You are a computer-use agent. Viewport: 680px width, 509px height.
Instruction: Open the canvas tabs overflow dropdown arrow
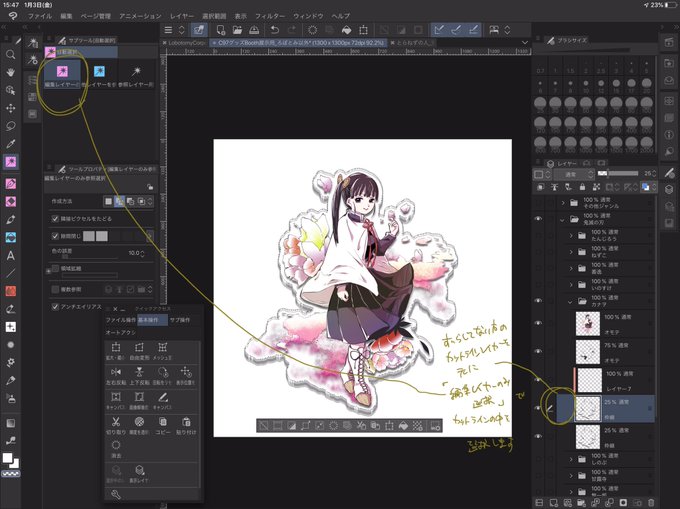[525, 42]
